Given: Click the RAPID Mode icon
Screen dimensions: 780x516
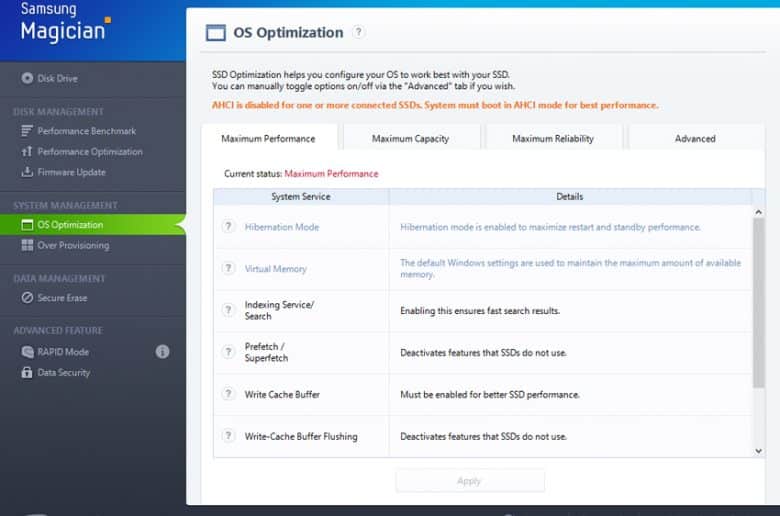Looking at the screenshot, I should [x=27, y=352].
